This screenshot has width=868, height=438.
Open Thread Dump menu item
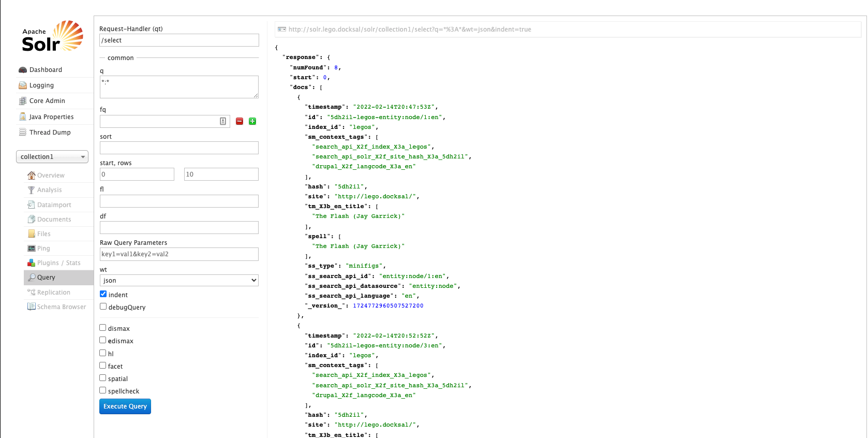click(x=50, y=133)
